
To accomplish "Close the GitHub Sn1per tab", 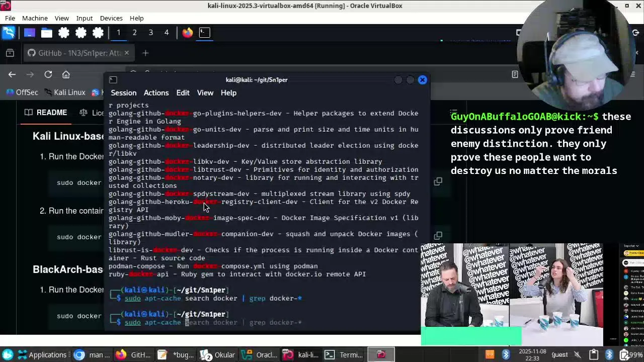I will [126, 53].
